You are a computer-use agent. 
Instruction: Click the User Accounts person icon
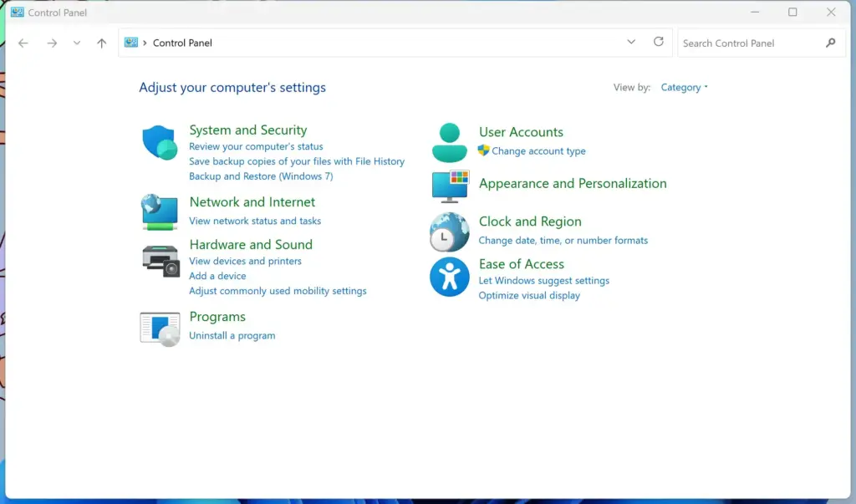tap(449, 143)
